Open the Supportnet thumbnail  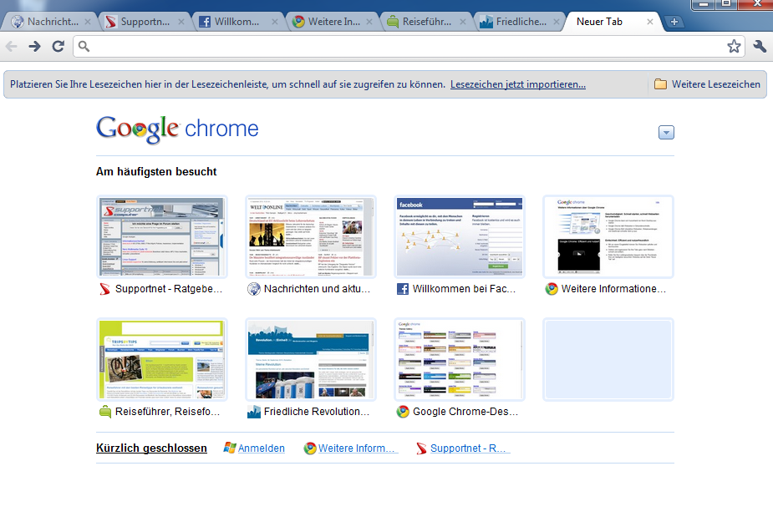click(161, 236)
